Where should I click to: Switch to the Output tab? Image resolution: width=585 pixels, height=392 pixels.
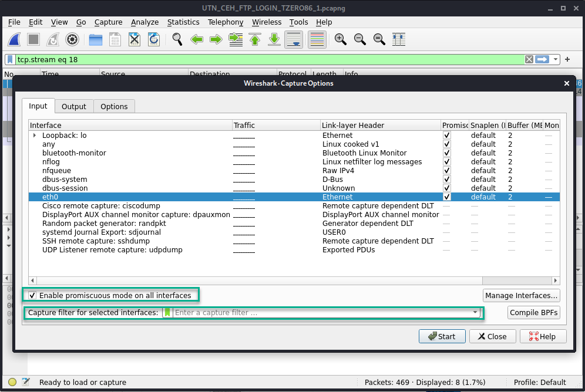click(74, 107)
